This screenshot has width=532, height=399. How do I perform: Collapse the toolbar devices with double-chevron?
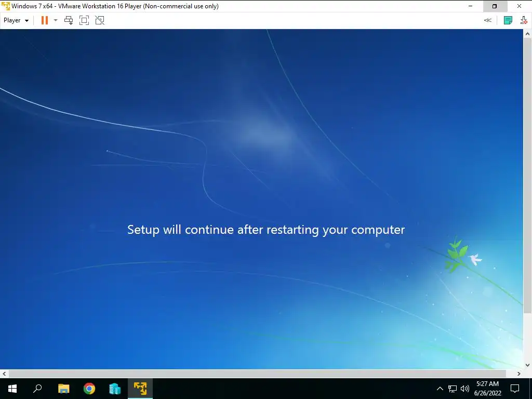(487, 20)
